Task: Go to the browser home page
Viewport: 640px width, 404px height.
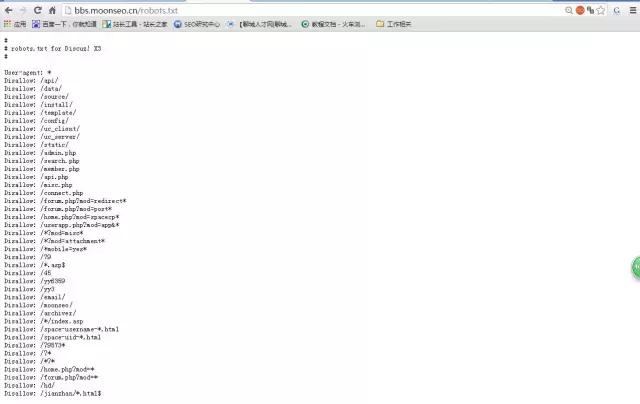Action: 52,10
